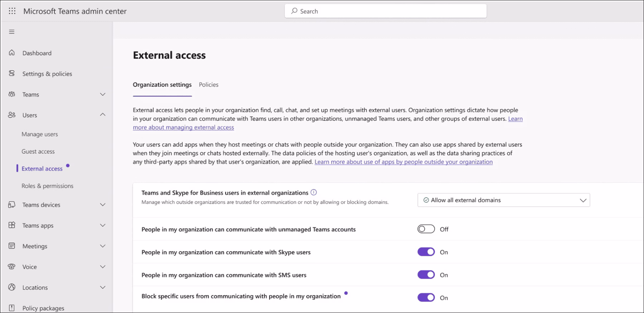
Task: Enable communication with unmanaged Teams accounts
Action: pyautogui.click(x=426, y=229)
